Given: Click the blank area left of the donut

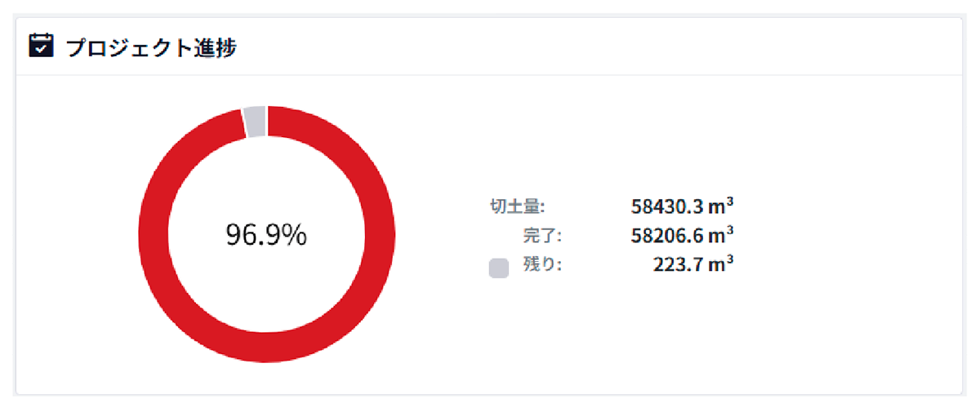Looking at the screenshot, I should pos(75,235).
